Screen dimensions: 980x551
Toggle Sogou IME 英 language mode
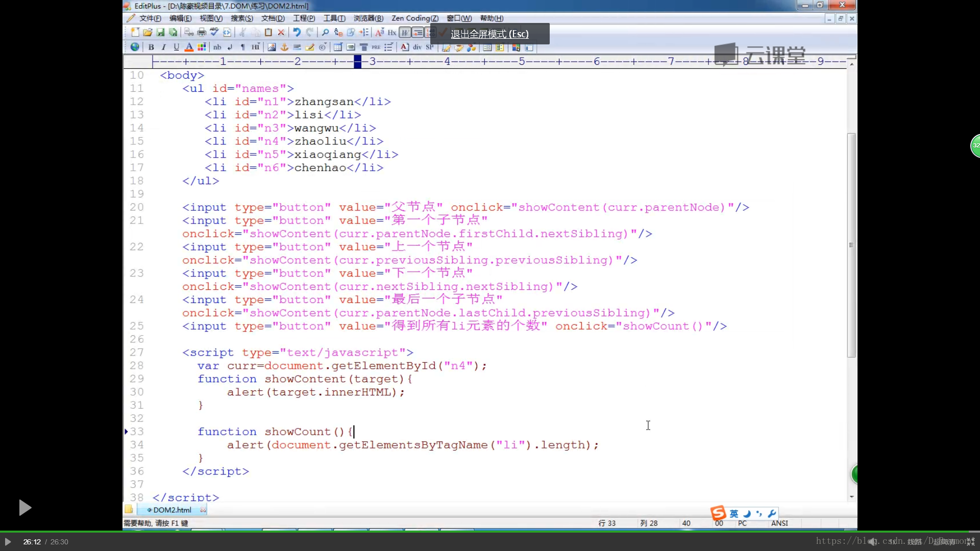(734, 513)
